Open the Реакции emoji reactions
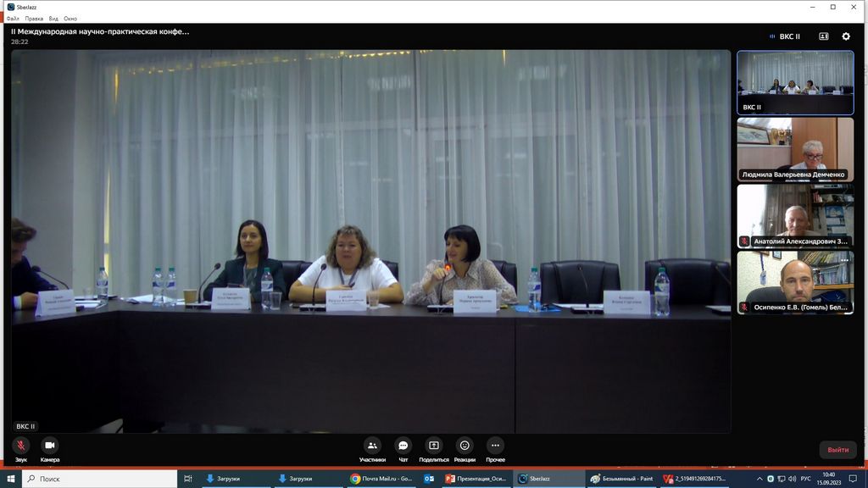868x488 pixels. pos(465,446)
